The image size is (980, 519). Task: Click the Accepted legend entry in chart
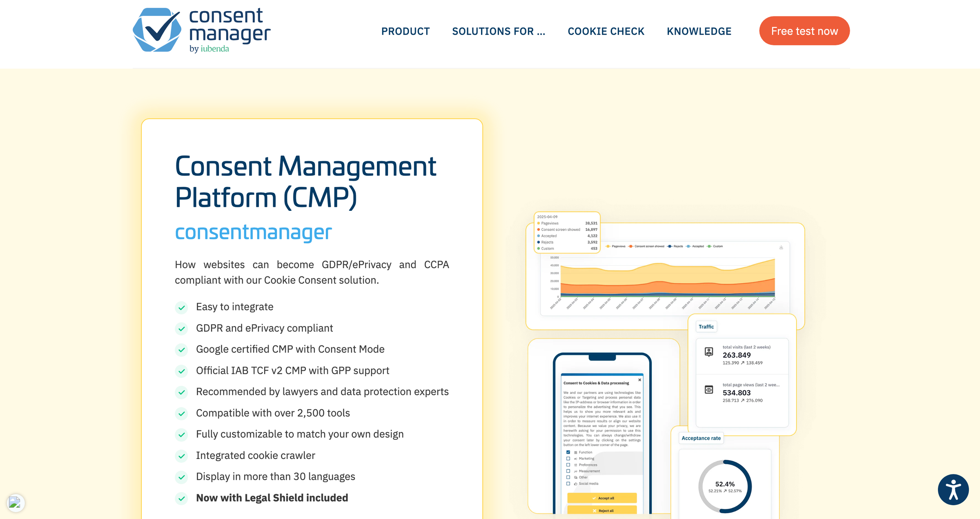click(695, 246)
